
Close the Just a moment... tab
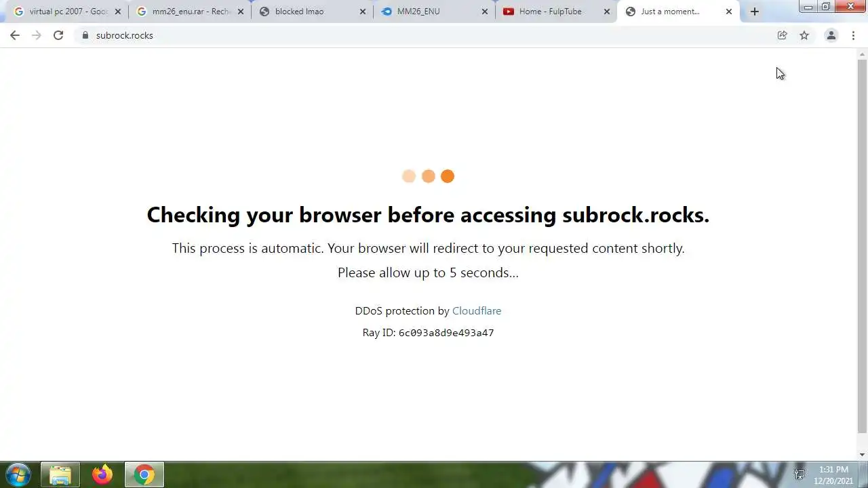coord(729,12)
